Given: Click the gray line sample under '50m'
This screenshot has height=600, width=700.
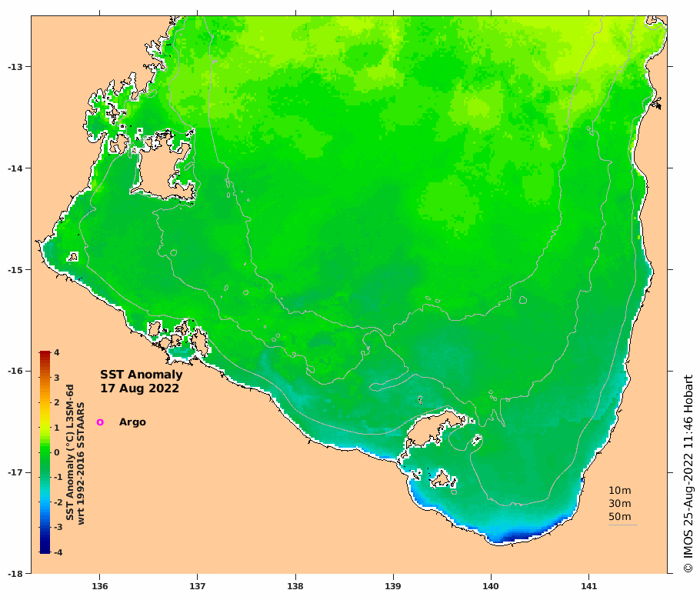Looking at the screenshot, I should tap(623, 525).
